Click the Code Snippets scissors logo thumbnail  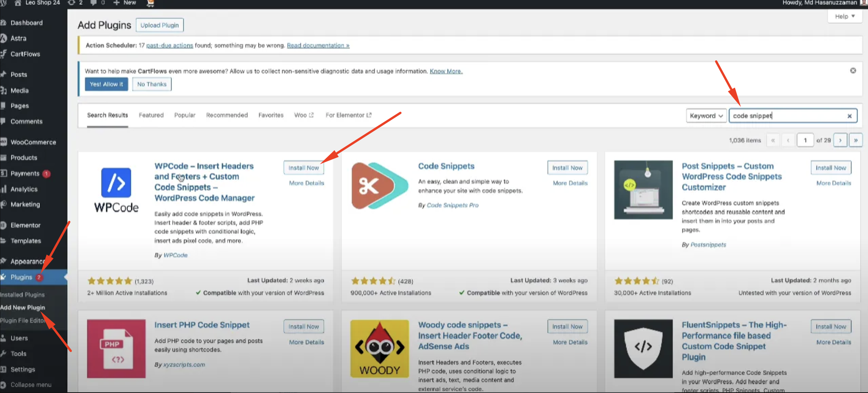379,186
